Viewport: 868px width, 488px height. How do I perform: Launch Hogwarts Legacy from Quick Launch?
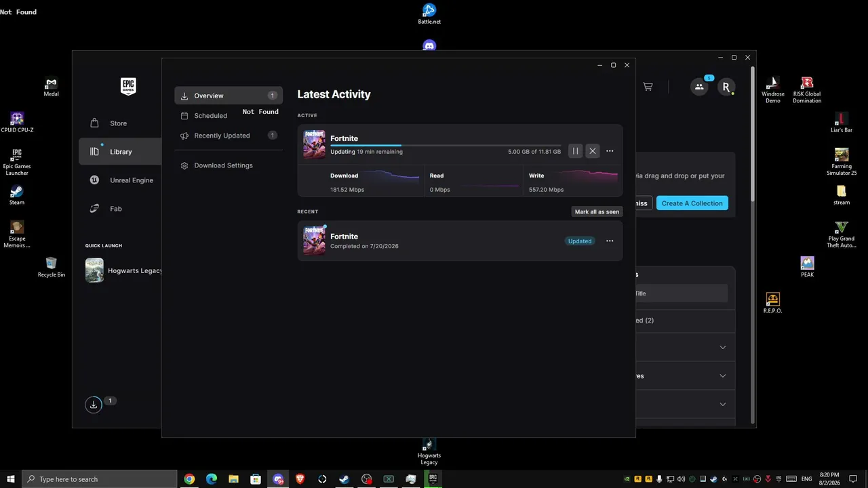[123, 270]
